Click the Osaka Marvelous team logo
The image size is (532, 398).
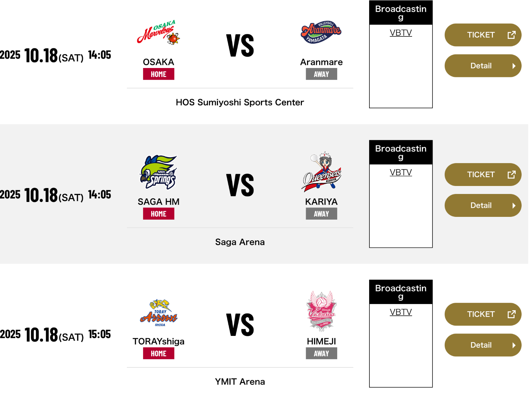pyautogui.click(x=159, y=32)
